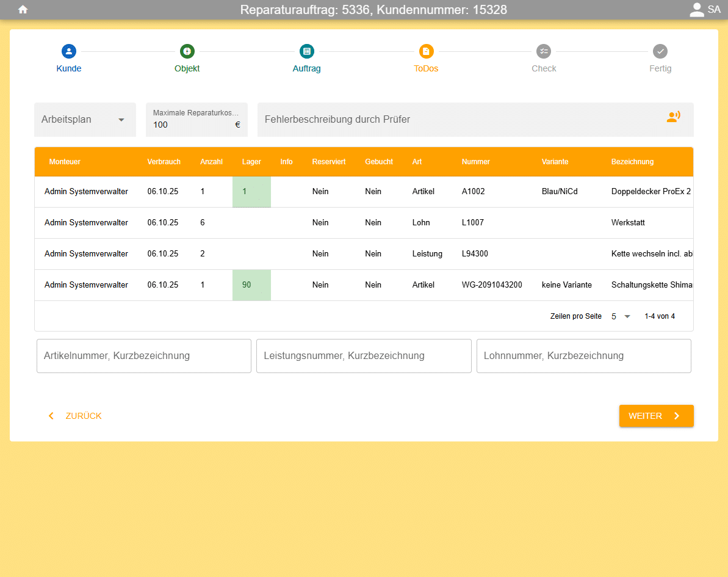Viewport: 728px width, 577px height.
Task: Open the SA user account icon
Action: point(697,10)
